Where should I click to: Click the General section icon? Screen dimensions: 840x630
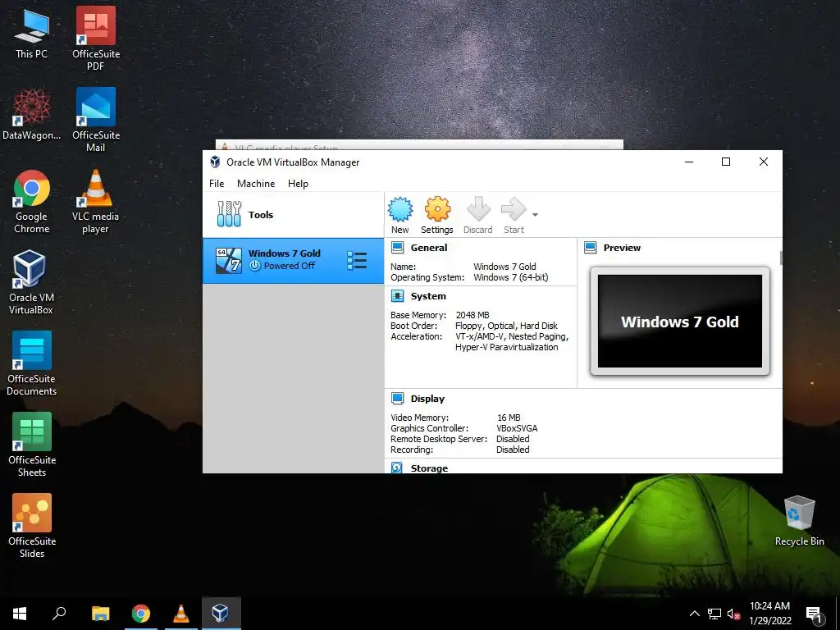coord(398,248)
